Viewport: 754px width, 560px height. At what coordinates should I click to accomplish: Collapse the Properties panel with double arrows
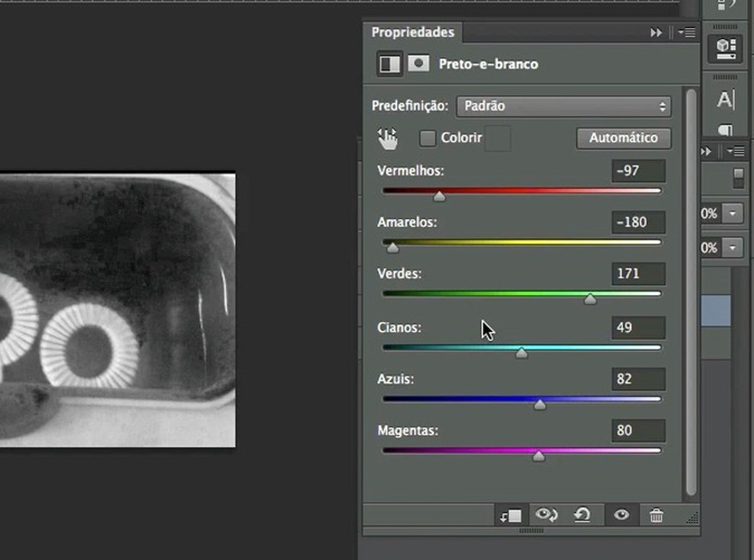[656, 32]
